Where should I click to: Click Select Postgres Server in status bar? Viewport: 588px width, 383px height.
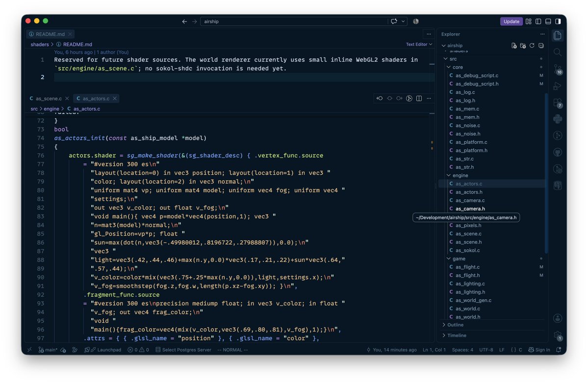(x=183, y=350)
